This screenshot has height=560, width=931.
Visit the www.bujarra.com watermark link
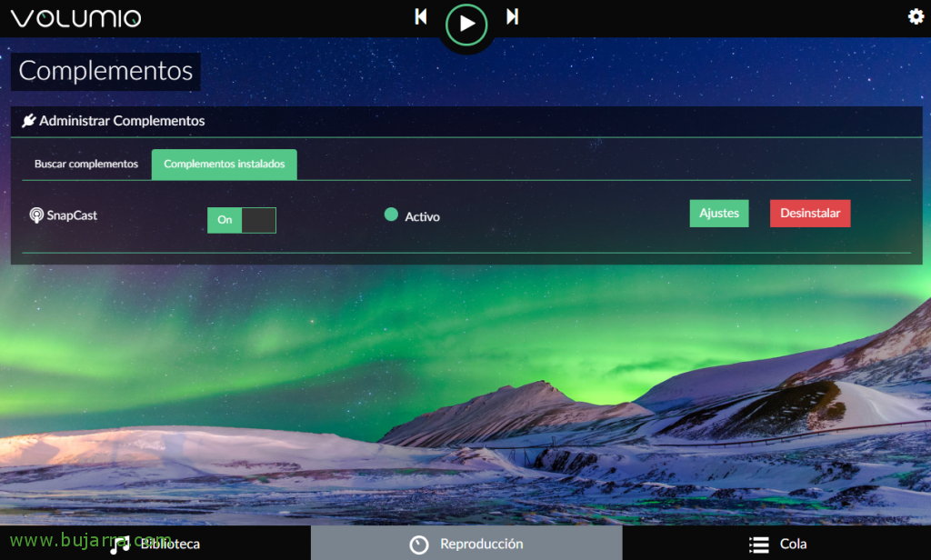(87, 540)
